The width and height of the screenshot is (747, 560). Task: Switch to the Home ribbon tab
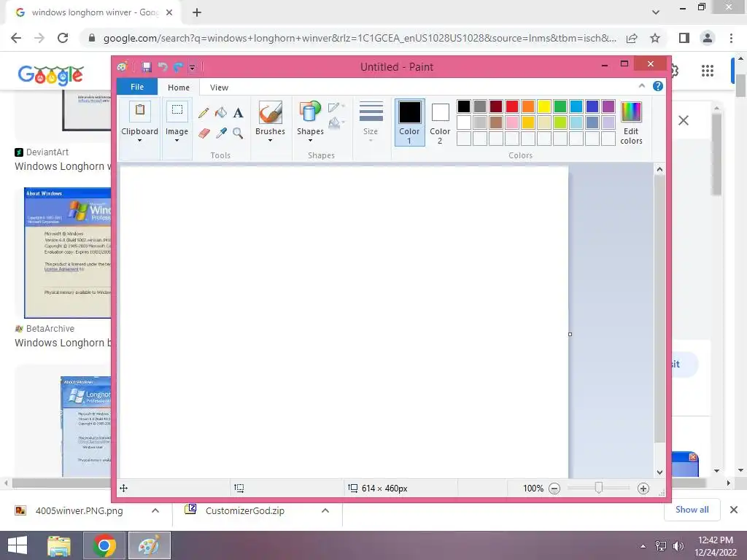(x=179, y=87)
